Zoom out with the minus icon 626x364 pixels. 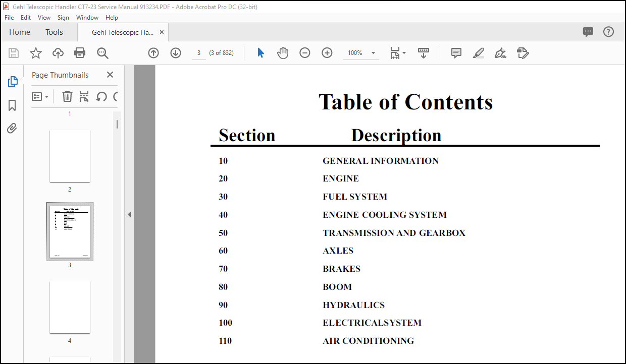tap(305, 53)
